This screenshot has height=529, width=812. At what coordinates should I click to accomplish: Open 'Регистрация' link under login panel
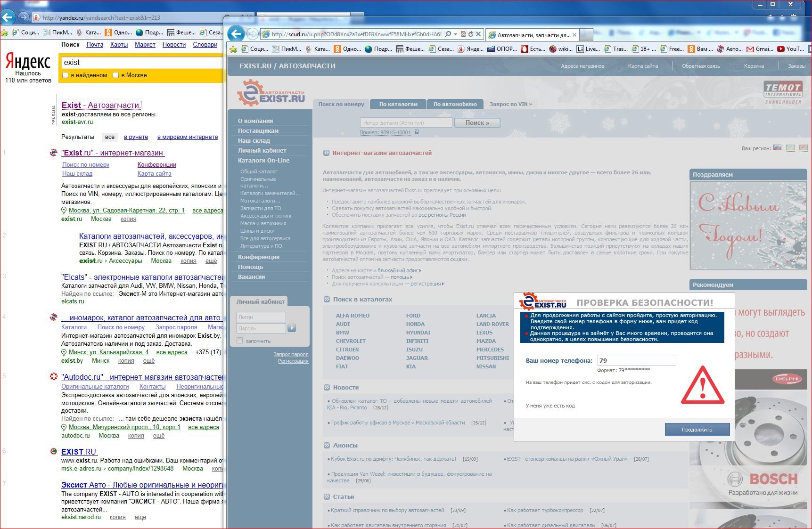click(293, 361)
